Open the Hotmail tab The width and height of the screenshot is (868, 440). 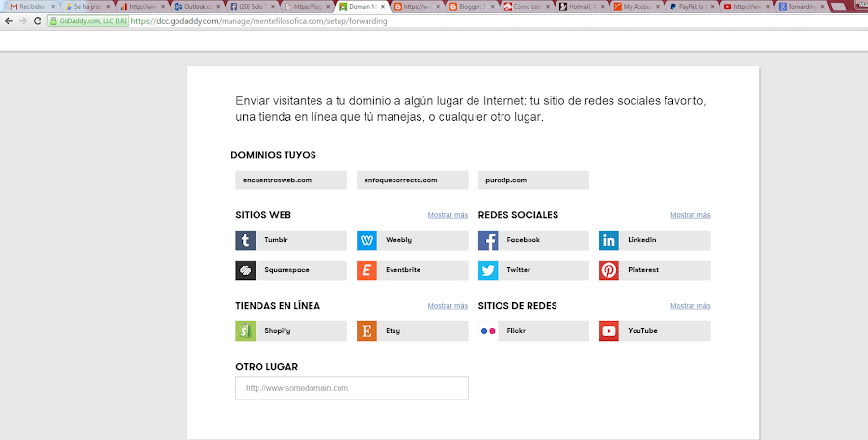tap(581, 7)
